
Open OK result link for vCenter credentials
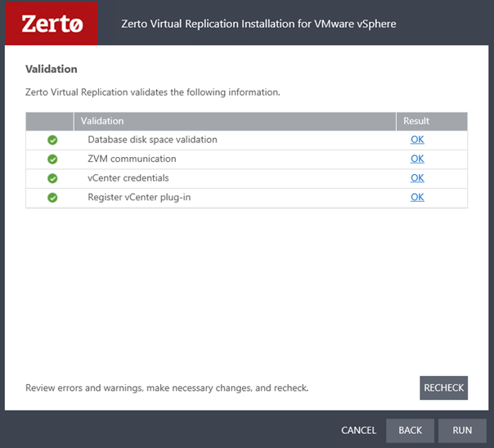pos(417,178)
